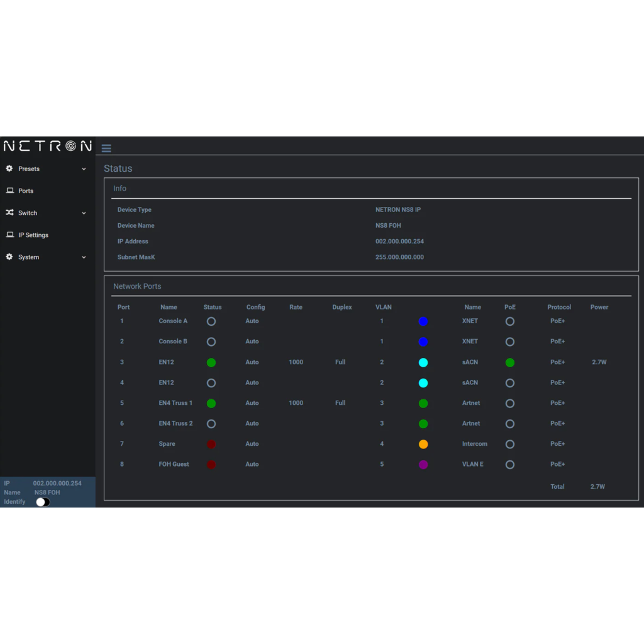Expand the Switch submenu chevron
The width and height of the screenshot is (644, 644).
(84, 213)
